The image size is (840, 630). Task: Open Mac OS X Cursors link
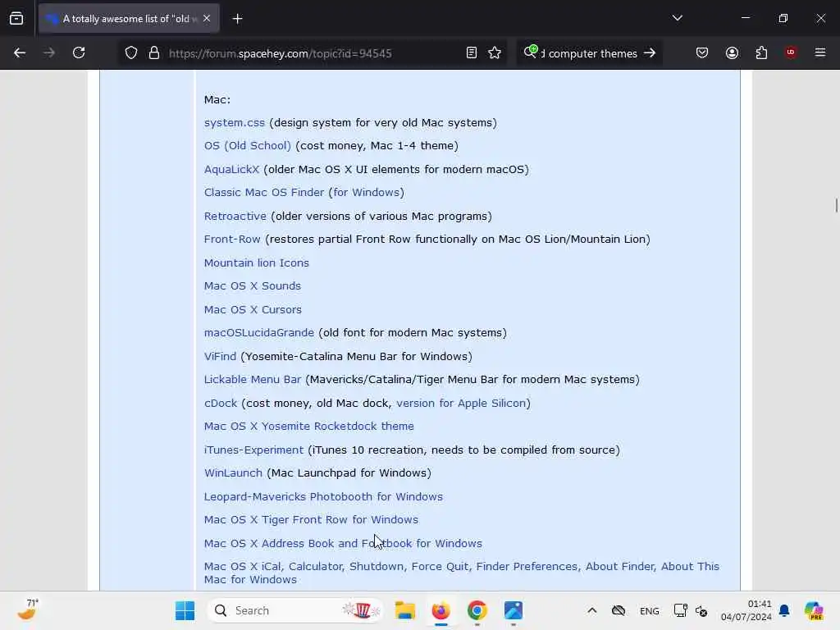point(253,309)
